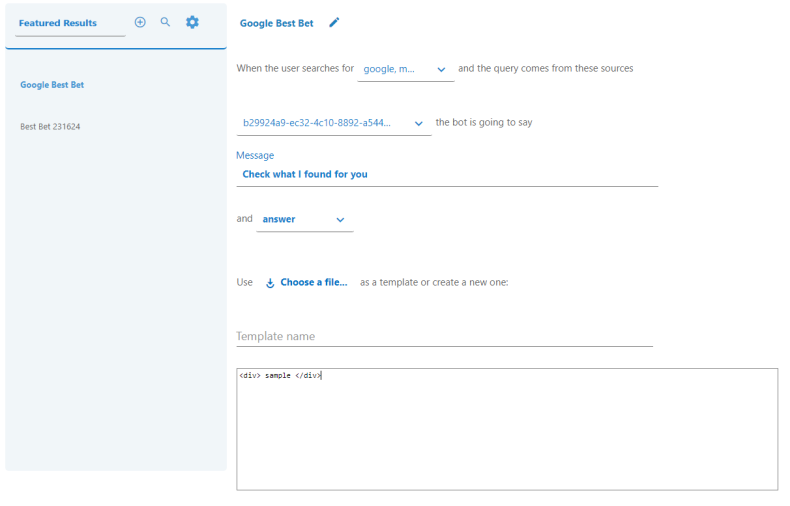The image size is (790, 506).
Task: Click the Google Best Bet title heading
Action: [277, 23]
